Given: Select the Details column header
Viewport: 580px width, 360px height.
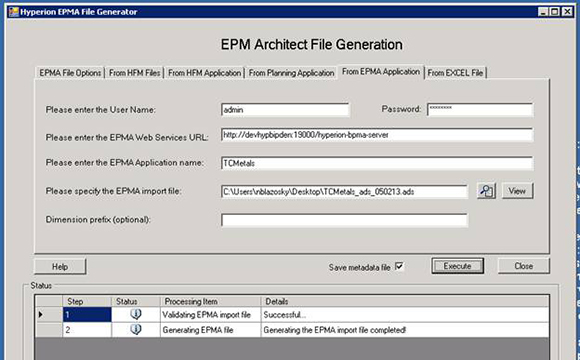Looking at the screenshot, I should [405, 301].
